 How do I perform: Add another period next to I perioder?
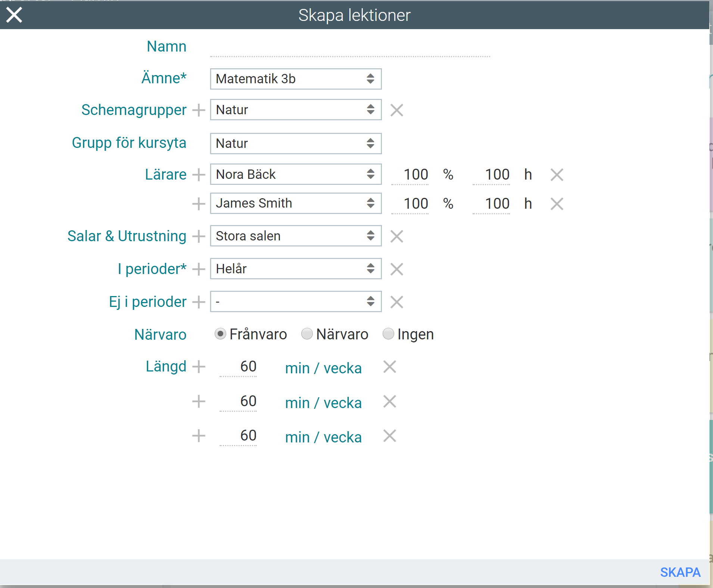tap(199, 269)
